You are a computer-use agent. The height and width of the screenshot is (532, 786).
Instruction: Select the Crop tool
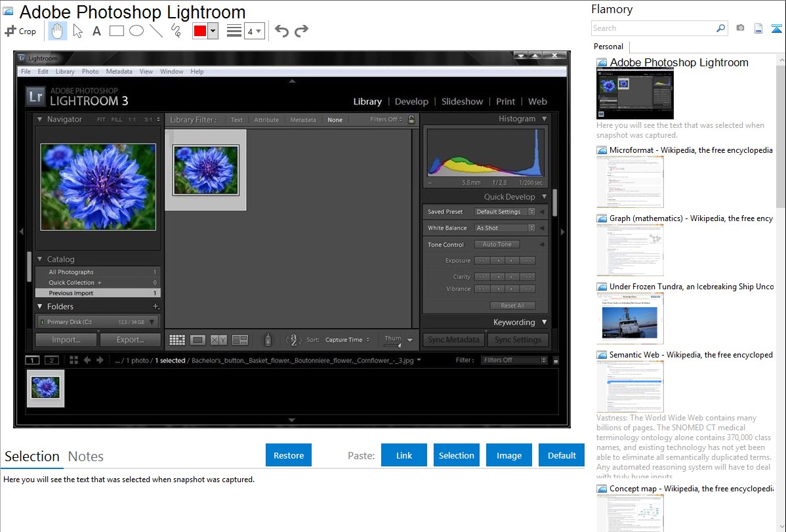point(20,31)
